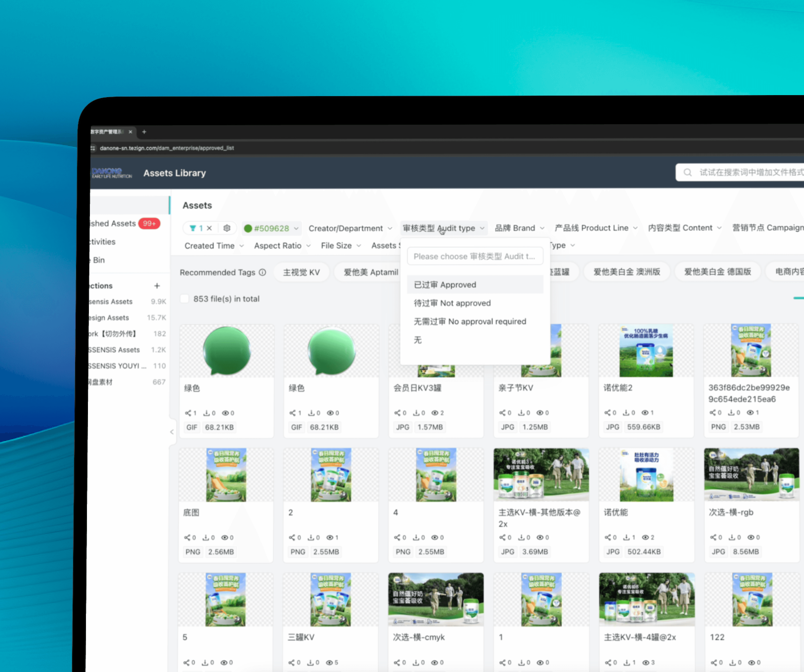Click the funnel filter icon
The width and height of the screenshot is (804, 672).
(x=193, y=228)
